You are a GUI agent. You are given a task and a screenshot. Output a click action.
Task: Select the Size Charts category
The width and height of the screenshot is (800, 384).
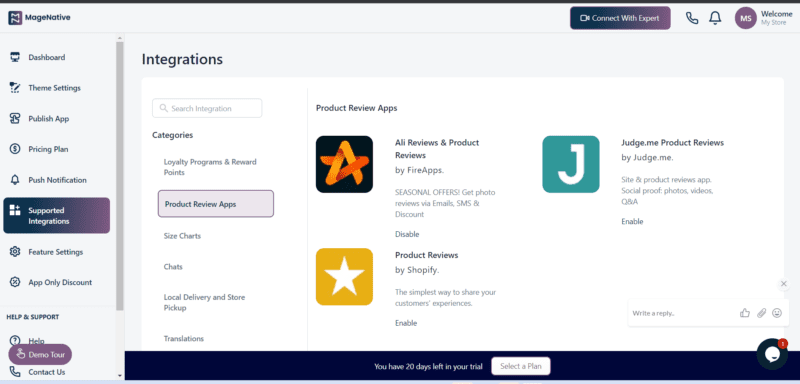point(182,236)
